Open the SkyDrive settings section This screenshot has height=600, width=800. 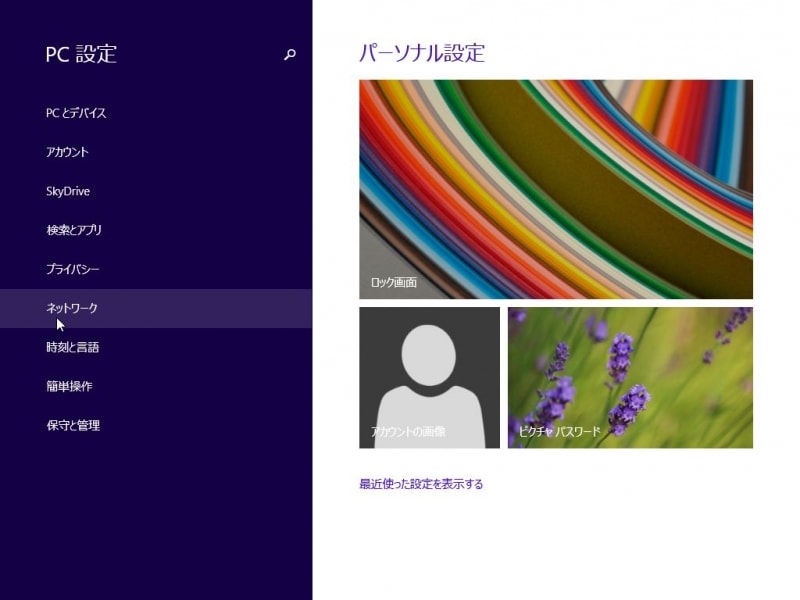point(69,191)
